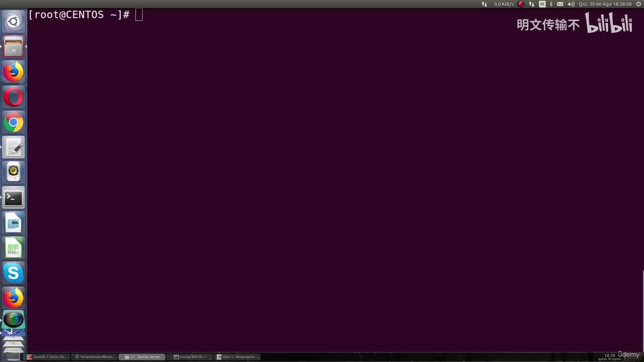The image size is (644, 362).
Task: Open the LibreOffice Calc spreadsheet icon
Action: 13,248
